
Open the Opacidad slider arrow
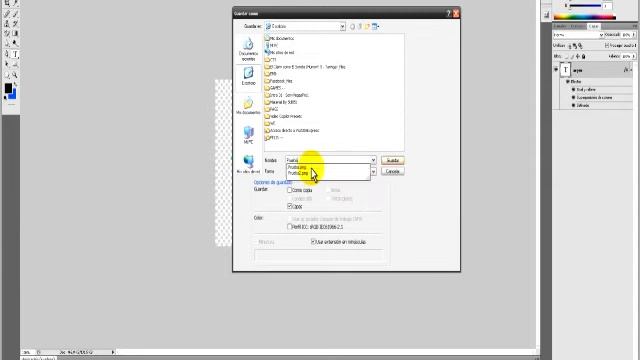(634, 35)
